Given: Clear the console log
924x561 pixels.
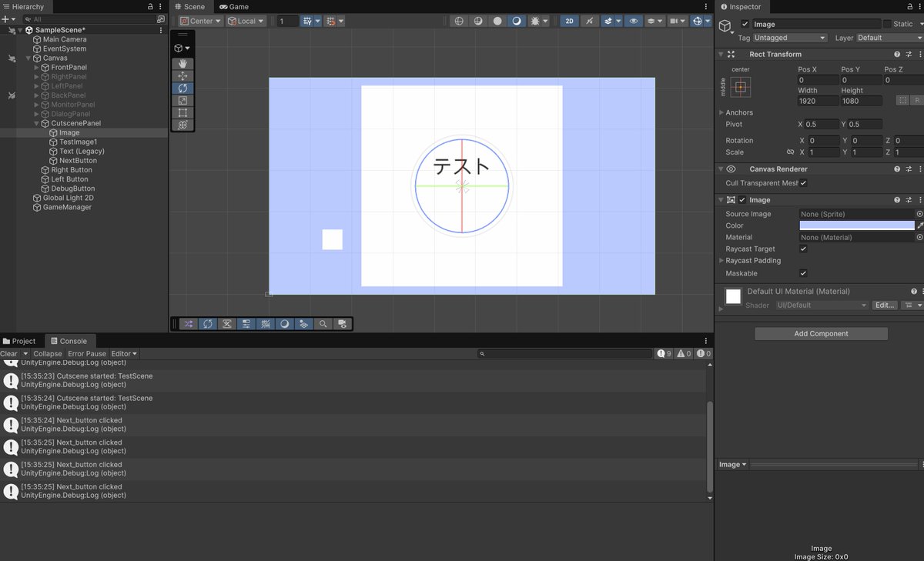Looking at the screenshot, I should pyautogui.click(x=8, y=354).
